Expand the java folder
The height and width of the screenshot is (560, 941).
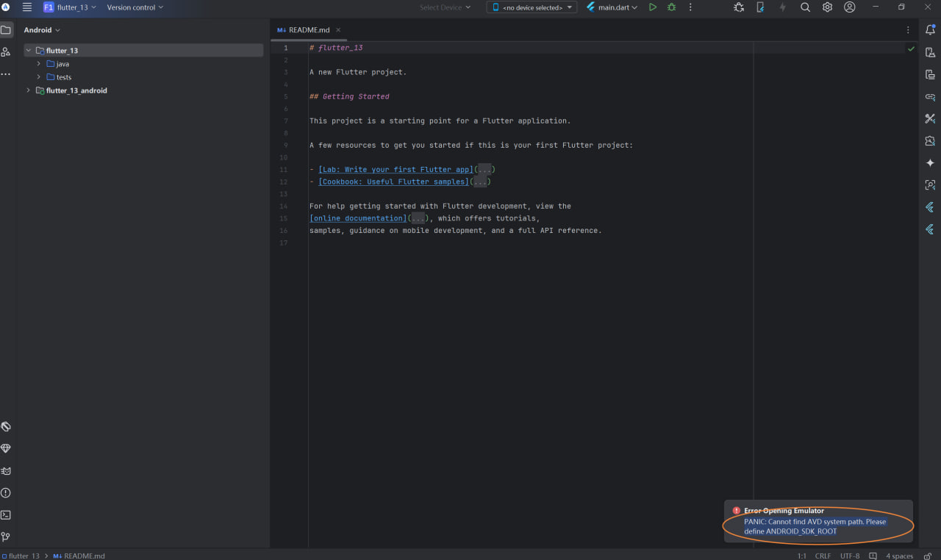pos(39,64)
